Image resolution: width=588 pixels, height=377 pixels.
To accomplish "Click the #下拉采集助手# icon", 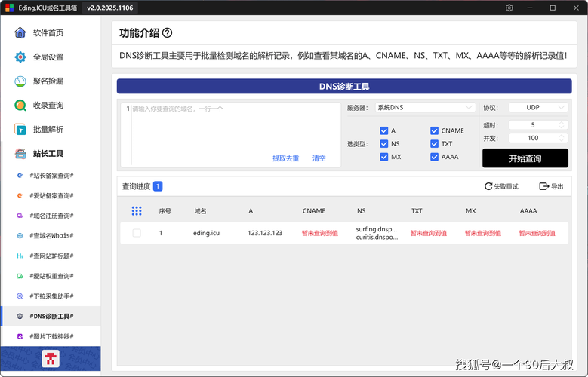I will click(20, 296).
